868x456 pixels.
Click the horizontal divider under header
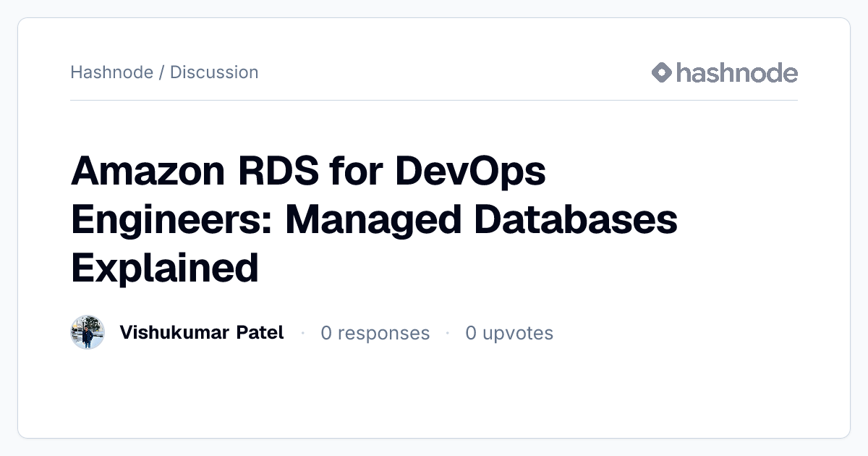tap(434, 100)
